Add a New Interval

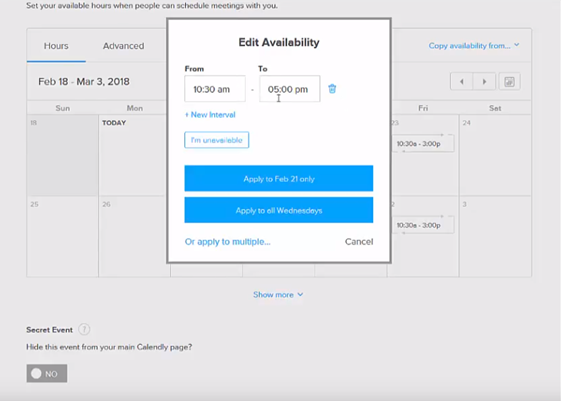pos(210,115)
